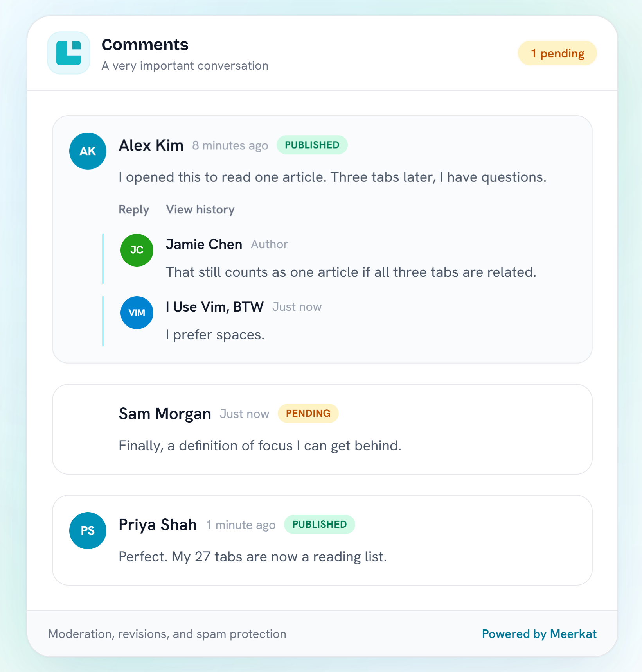This screenshot has width=642, height=672.
Task: Open View history for Alex Kim's comment
Action: 200,210
